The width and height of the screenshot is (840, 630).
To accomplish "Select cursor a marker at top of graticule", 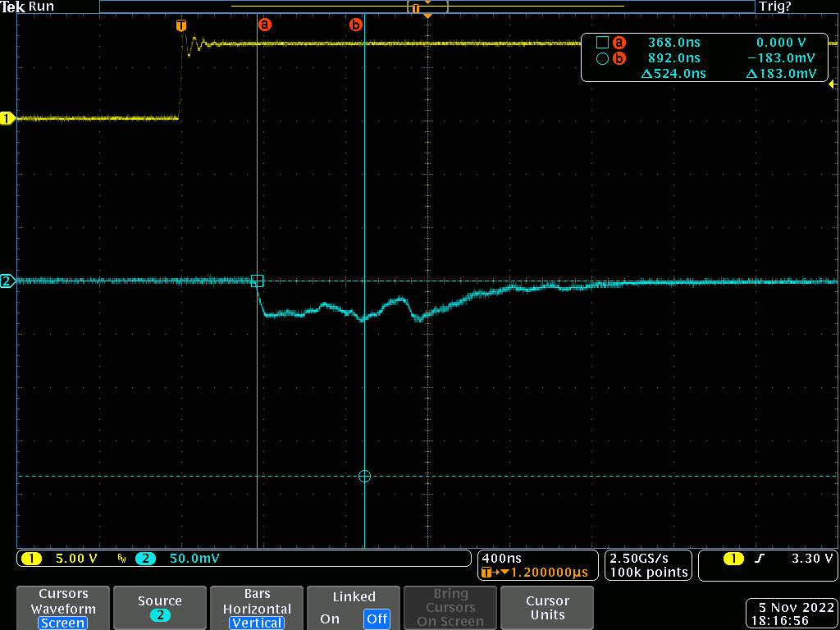I will click(x=264, y=25).
